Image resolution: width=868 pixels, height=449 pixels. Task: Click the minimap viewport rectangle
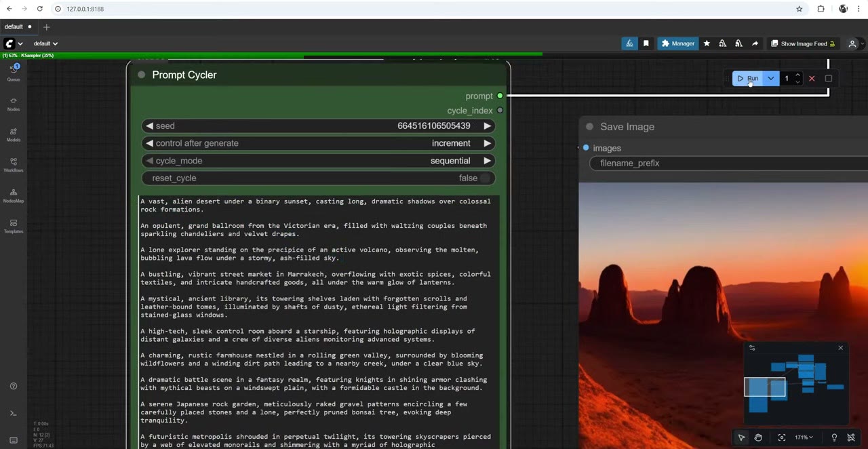point(765,387)
